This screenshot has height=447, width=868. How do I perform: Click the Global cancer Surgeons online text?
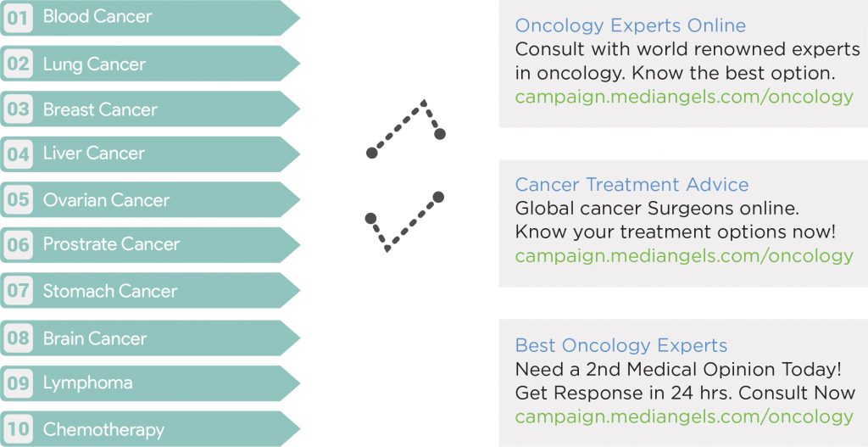point(657,209)
